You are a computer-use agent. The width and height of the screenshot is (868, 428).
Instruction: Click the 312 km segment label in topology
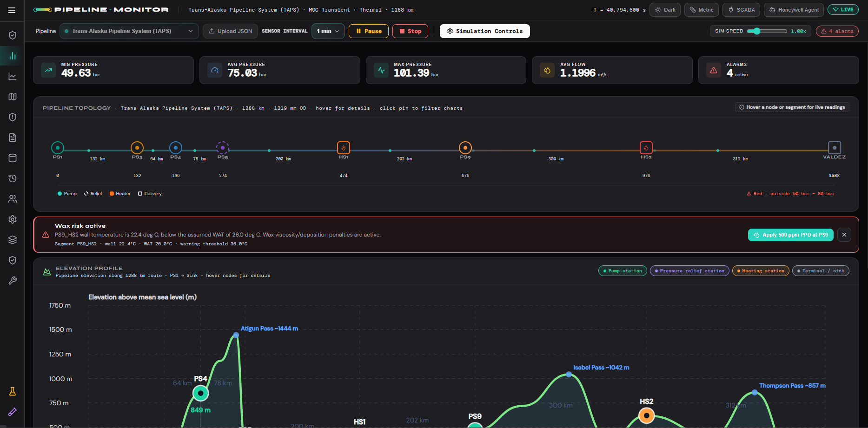point(741,159)
